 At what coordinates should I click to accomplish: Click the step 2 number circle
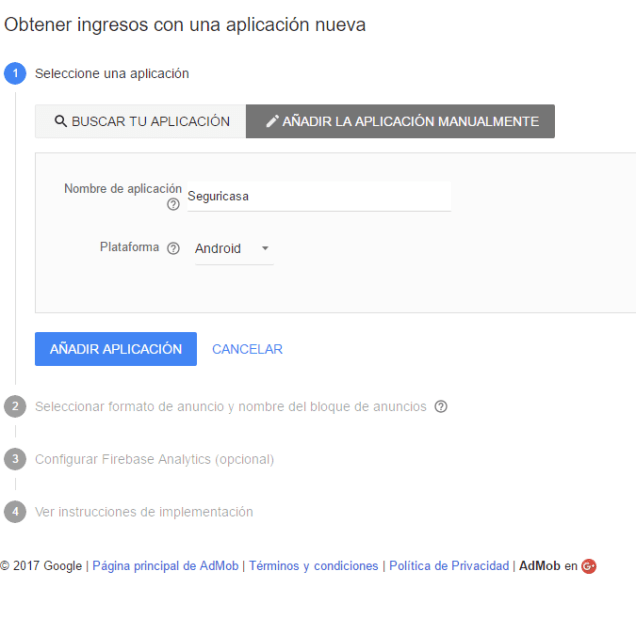15,407
